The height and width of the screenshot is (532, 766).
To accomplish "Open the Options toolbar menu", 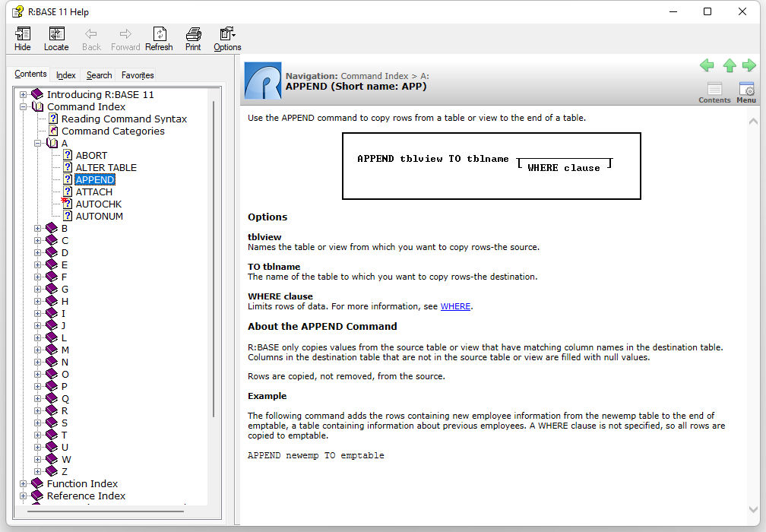I will pyautogui.click(x=227, y=39).
